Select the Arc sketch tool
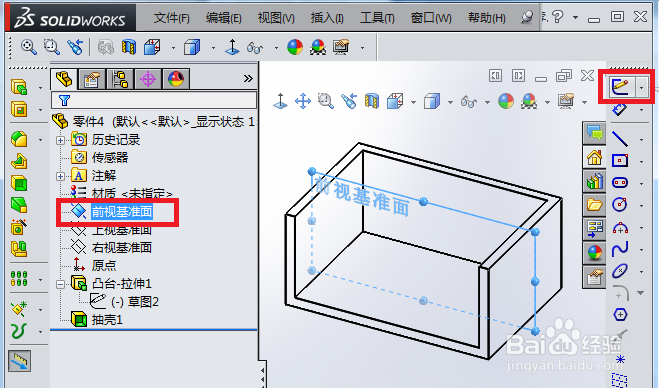The width and height of the screenshot is (659, 388). 620,228
